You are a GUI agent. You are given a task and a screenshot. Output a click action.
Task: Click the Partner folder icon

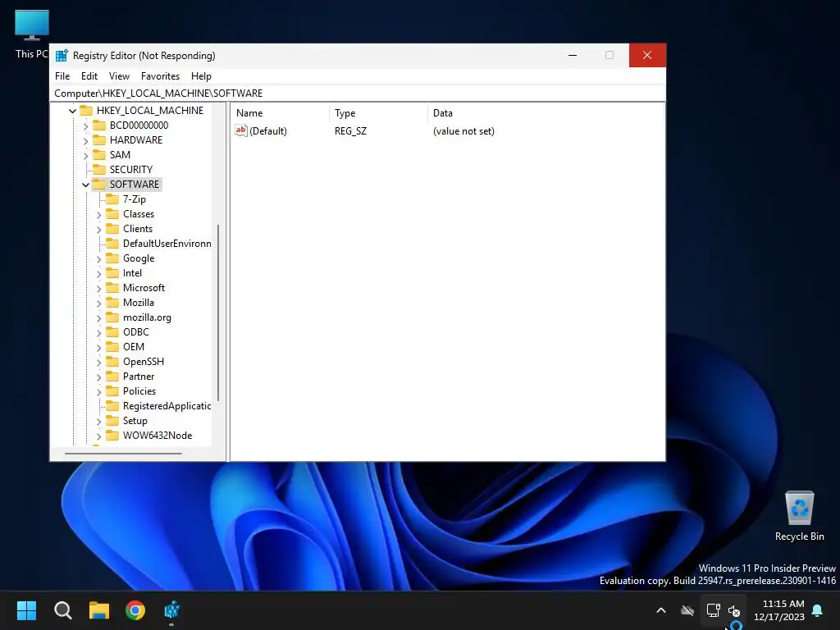coord(112,377)
